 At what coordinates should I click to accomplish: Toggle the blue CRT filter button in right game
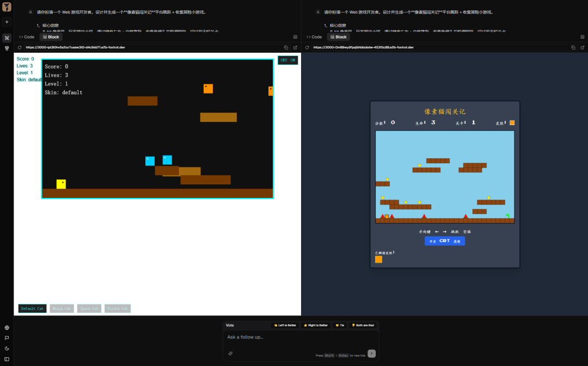445,241
